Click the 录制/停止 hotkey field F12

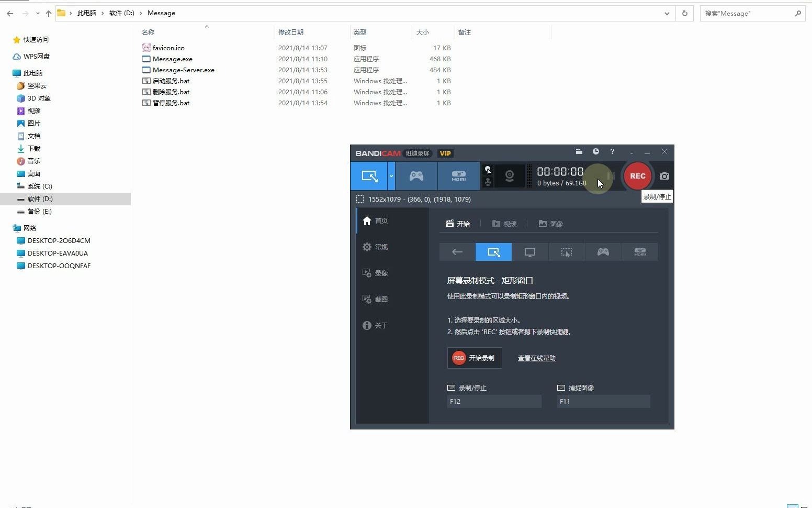(494, 401)
